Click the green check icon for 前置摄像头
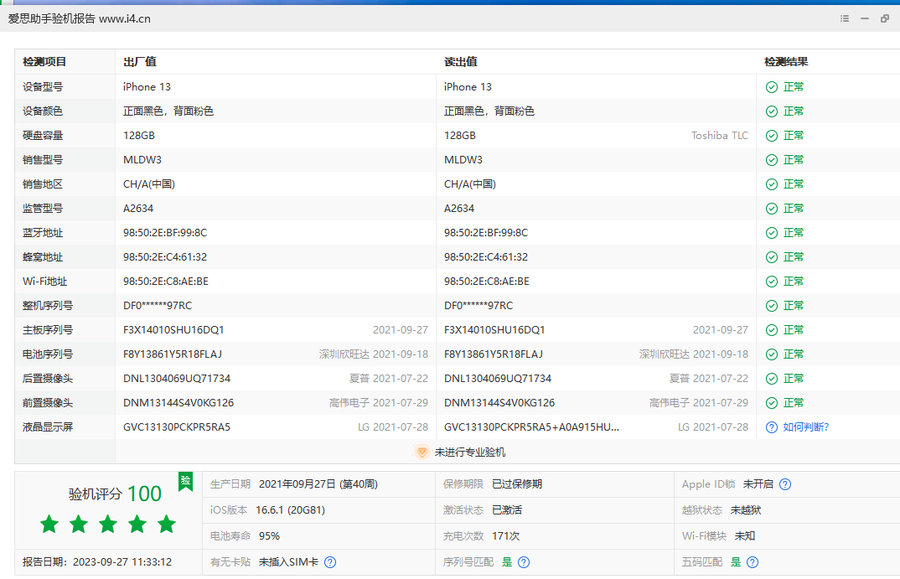 [x=771, y=403]
